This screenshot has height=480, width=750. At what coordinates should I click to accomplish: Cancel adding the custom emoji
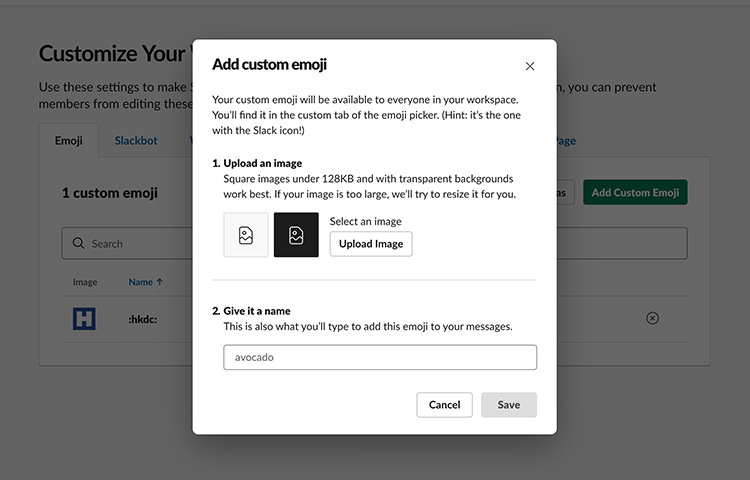tap(444, 405)
